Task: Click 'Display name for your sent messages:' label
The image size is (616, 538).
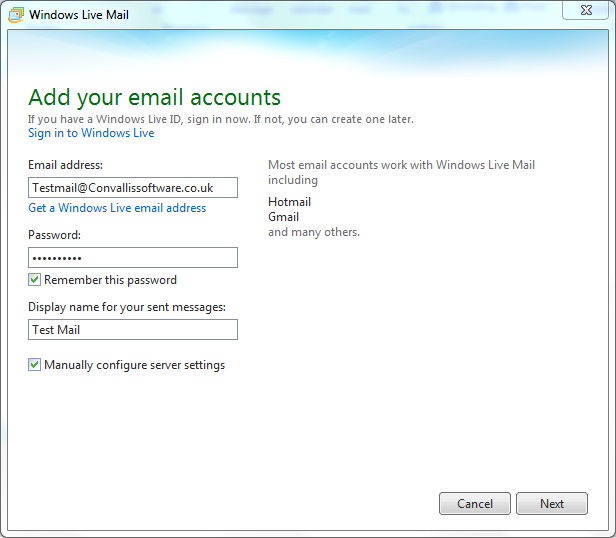Action: pos(127,307)
